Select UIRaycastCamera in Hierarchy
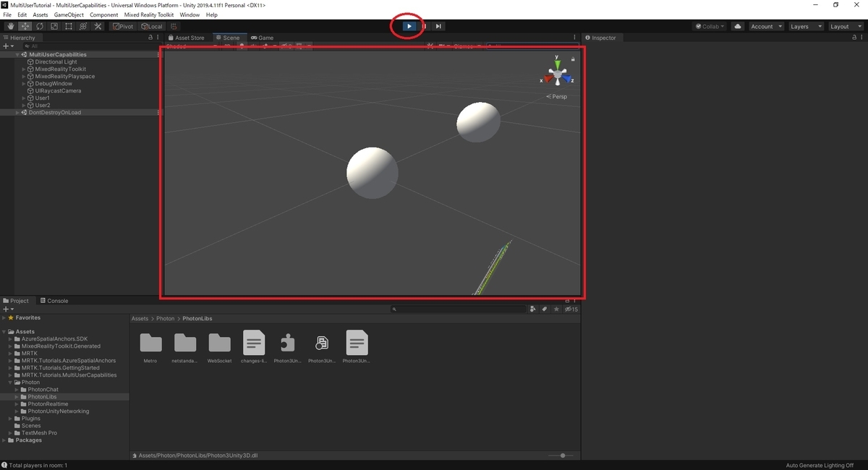 [x=58, y=91]
